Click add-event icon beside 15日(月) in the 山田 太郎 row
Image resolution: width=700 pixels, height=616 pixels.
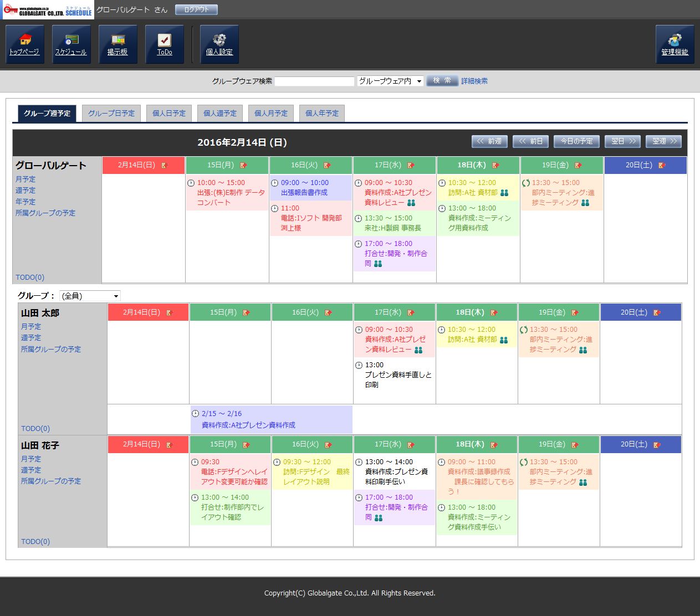[x=246, y=313]
